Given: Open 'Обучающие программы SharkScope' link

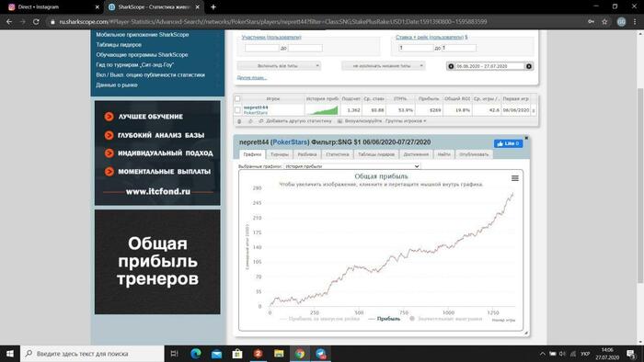Looking at the screenshot, I should pos(142,54).
